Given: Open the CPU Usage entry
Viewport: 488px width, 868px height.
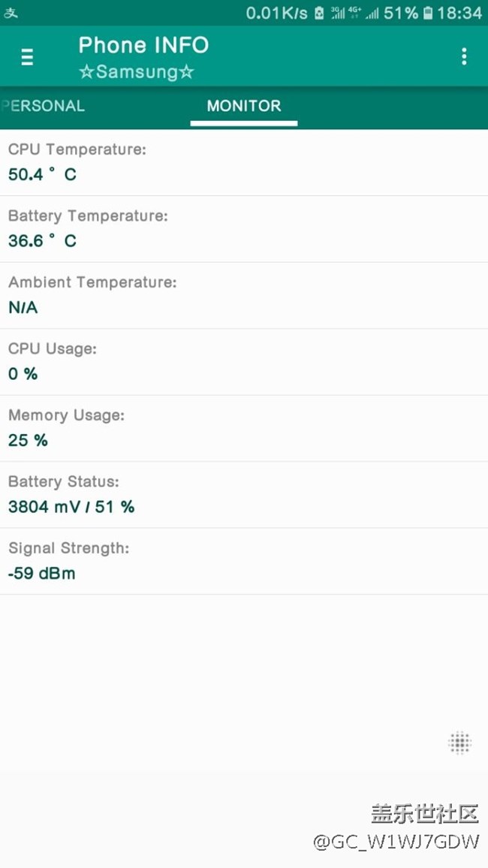Looking at the screenshot, I should pos(244,362).
